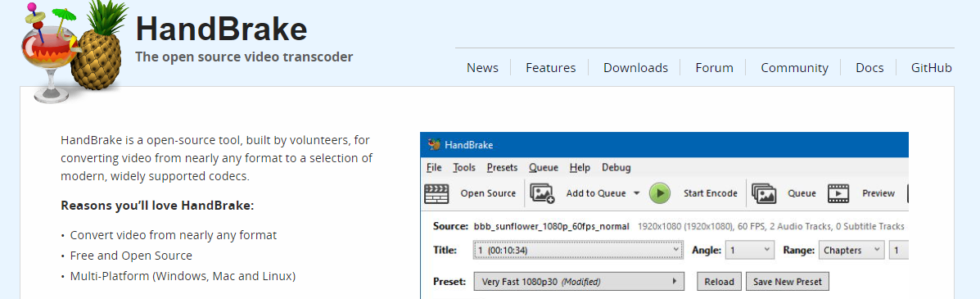Click the Open Source toolbar label
Viewport: 980px width, 299px height.
pos(488,193)
